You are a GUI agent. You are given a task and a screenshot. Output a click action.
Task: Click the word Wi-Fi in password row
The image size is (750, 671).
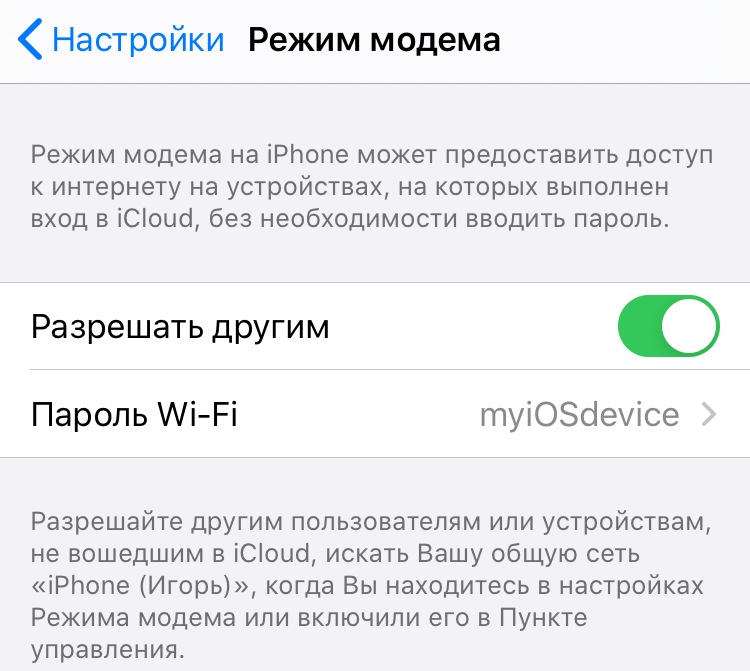pos(197,414)
